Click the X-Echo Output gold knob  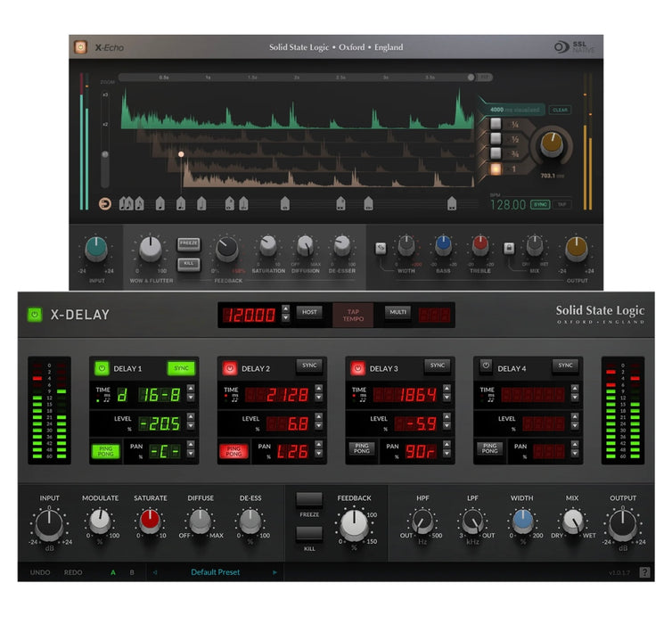pyautogui.click(x=577, y=249)
